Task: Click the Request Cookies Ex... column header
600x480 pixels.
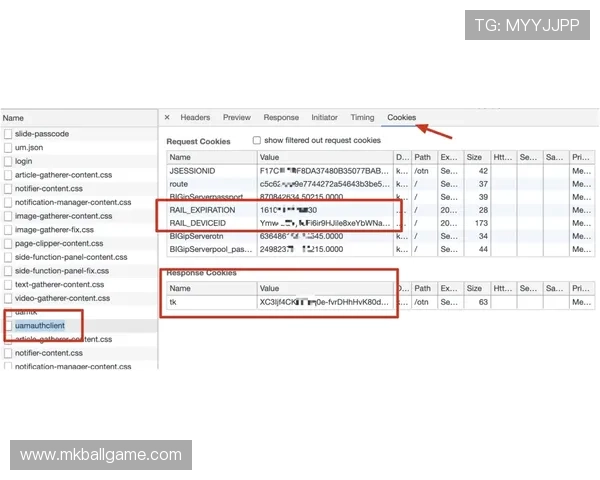Action: pyautogui.click(x=450, y=157)
